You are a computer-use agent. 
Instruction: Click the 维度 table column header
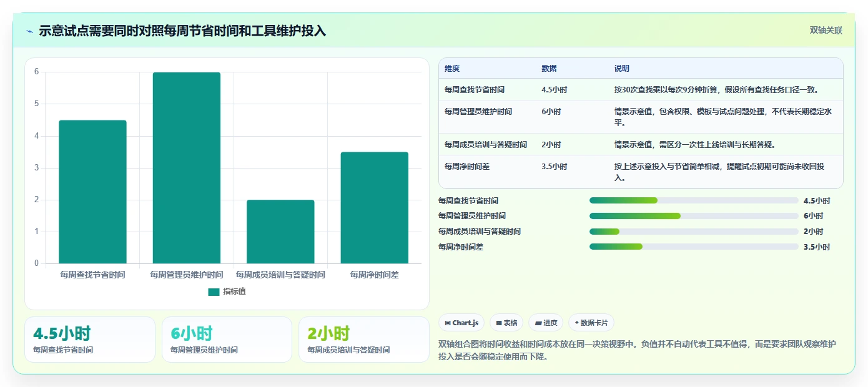(x=452, y=69)
